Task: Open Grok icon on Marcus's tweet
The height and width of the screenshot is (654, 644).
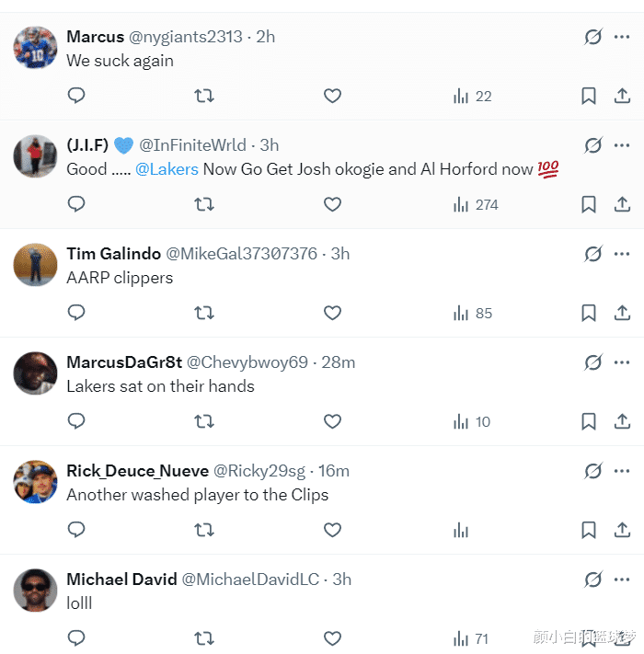Action: click(x=593, y=37)
